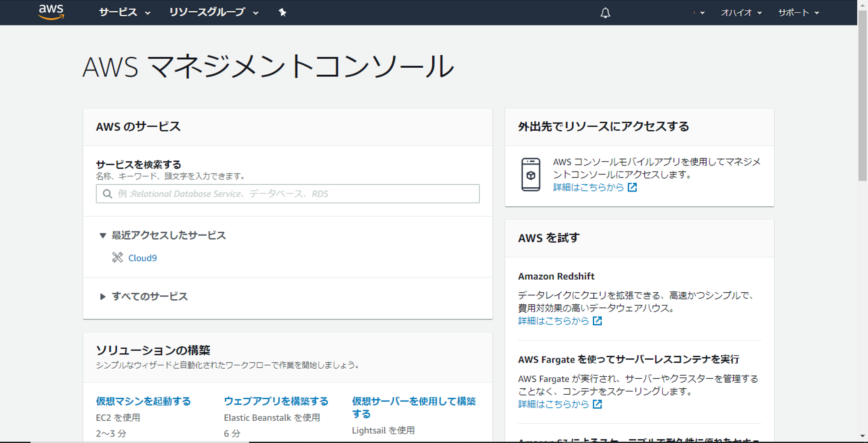Open 詳細はこちらから under AWS Fargate
Viewport: 868px width, 443px height.
(x=553, y=404)
